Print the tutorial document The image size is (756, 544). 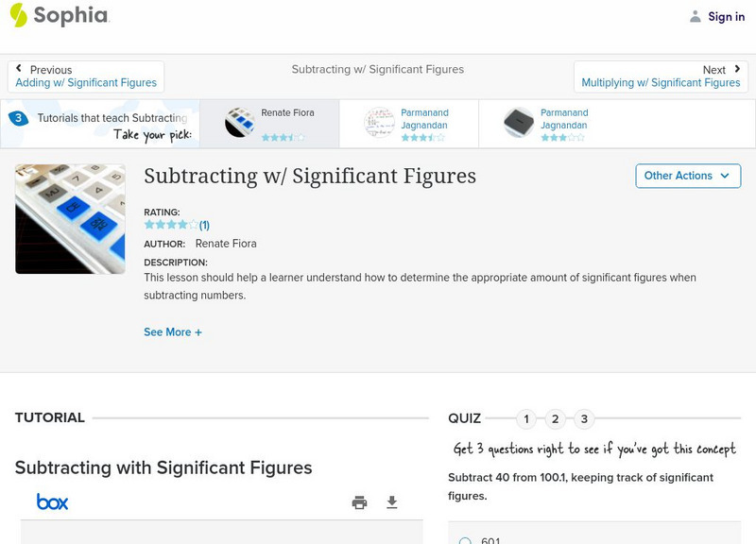[359, 502]
